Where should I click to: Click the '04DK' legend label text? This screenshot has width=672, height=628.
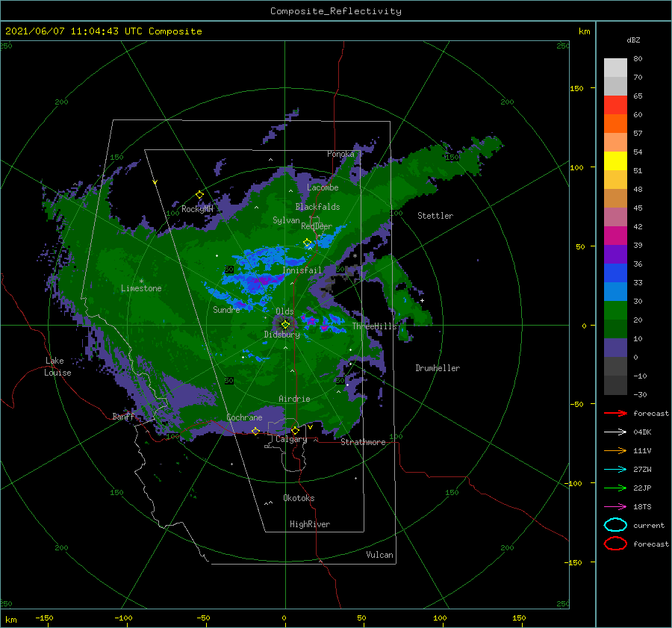pyautogui.click(x=642, y=432)
